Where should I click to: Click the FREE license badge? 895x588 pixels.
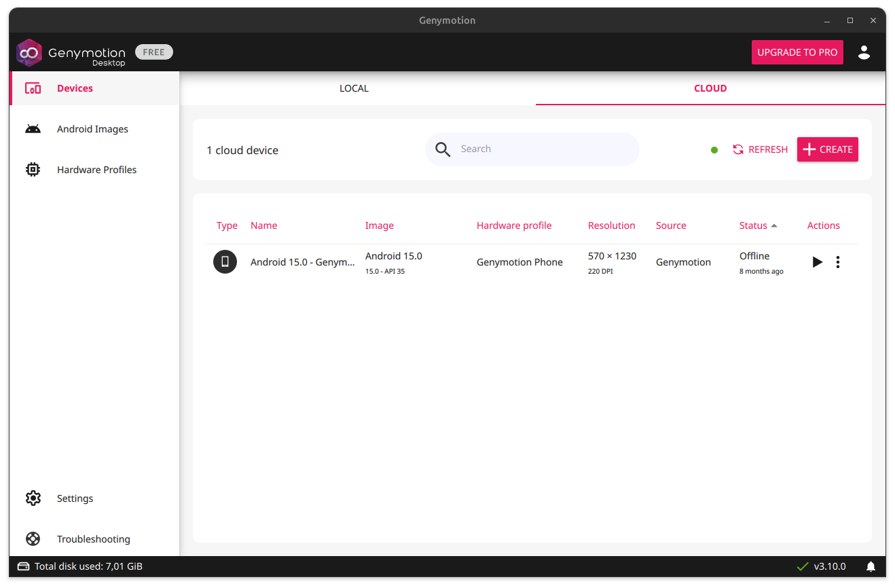[x=153, y=52]
